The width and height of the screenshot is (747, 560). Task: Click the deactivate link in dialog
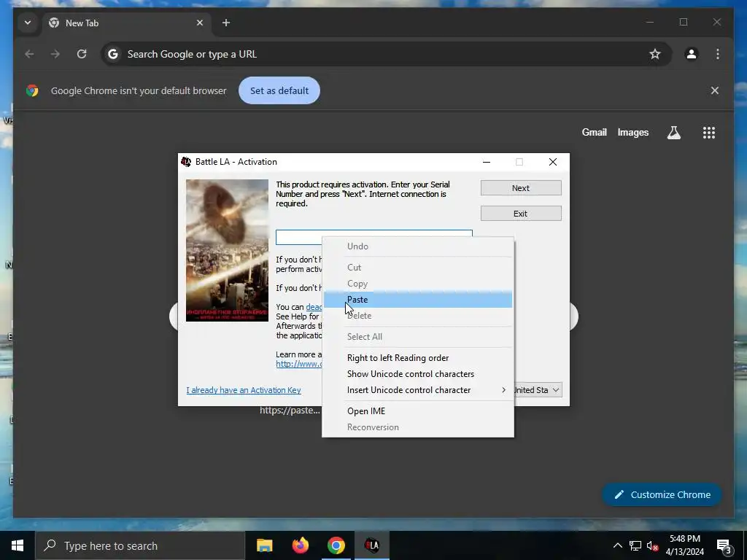314,307
